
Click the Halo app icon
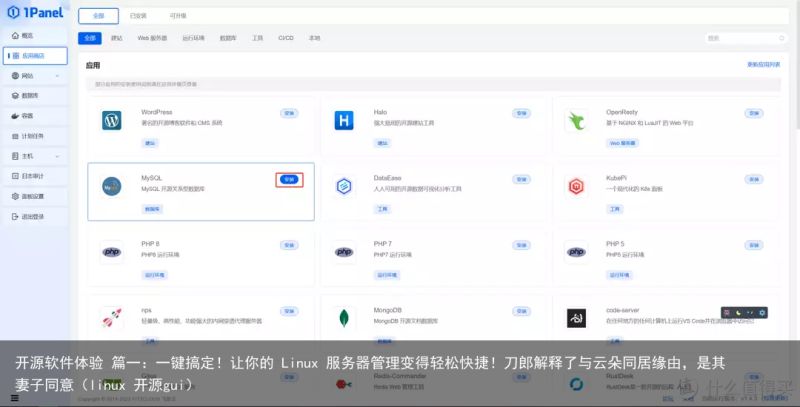(x=344, y=121)
